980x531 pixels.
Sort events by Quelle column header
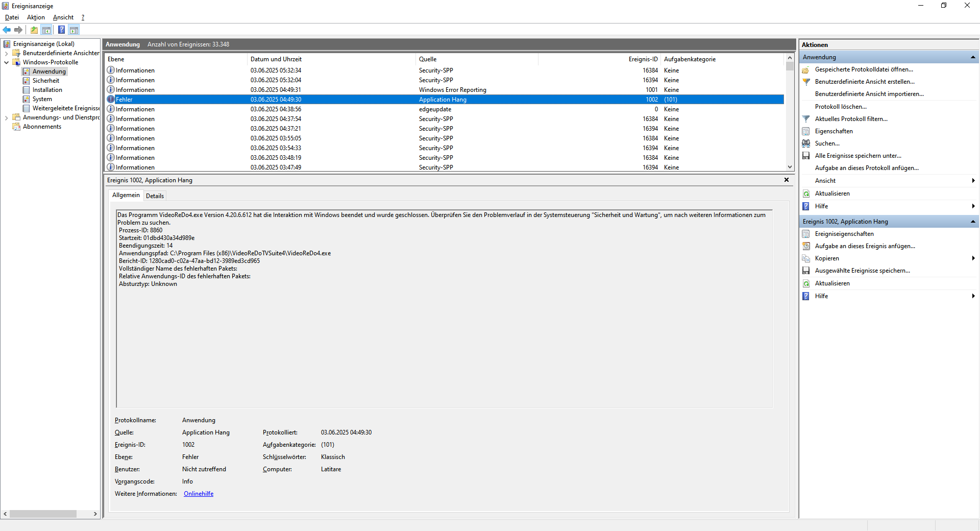pos(477,59)
